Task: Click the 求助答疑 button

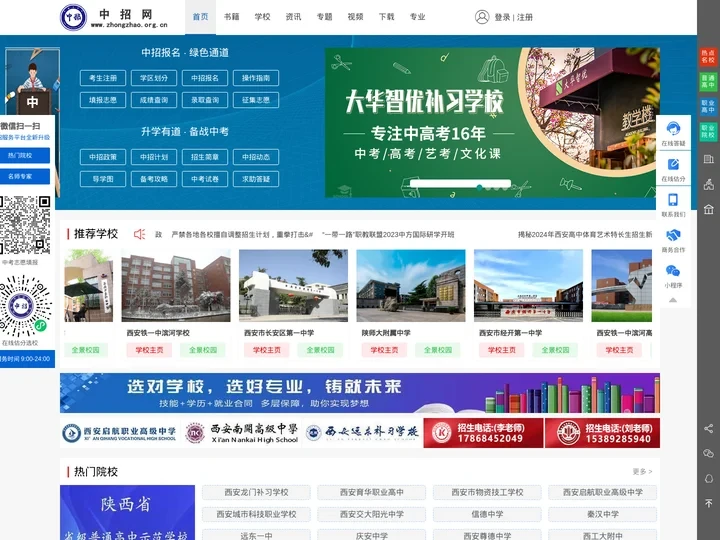Action: coord(256,179)
